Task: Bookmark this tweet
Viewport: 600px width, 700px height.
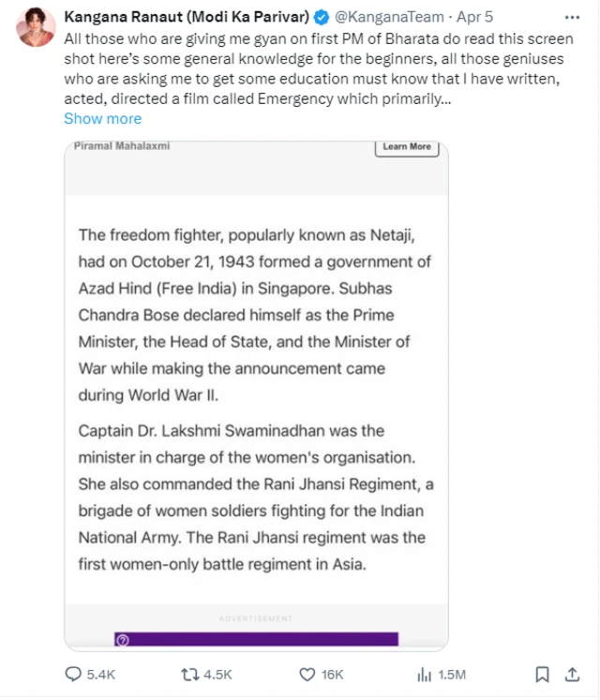Action: 542,675
